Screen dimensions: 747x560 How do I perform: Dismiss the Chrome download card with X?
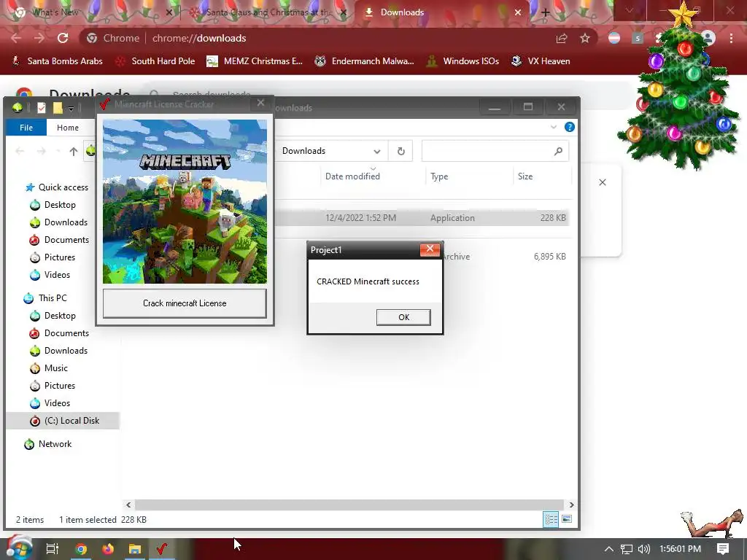click(602, 182)
